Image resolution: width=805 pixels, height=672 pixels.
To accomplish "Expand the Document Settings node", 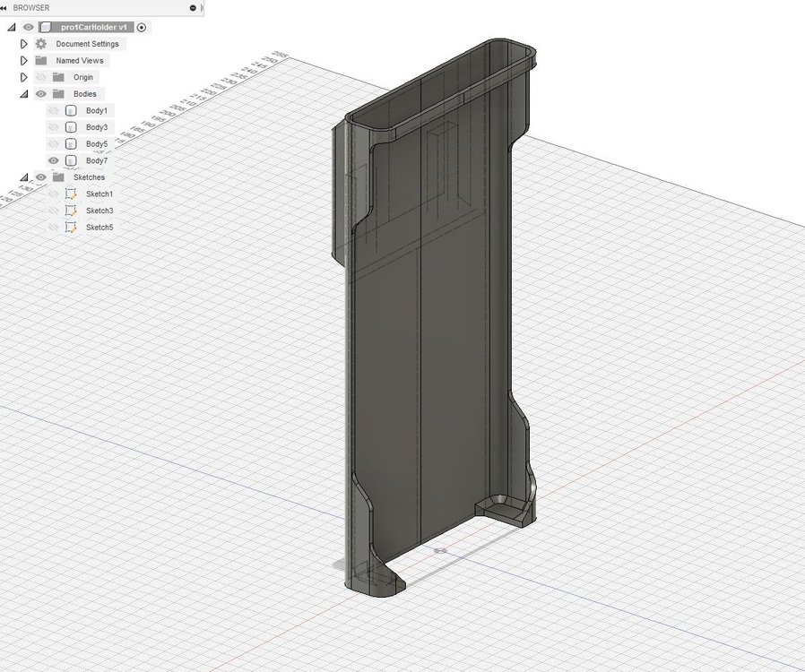I will click(x=24, y=44).
